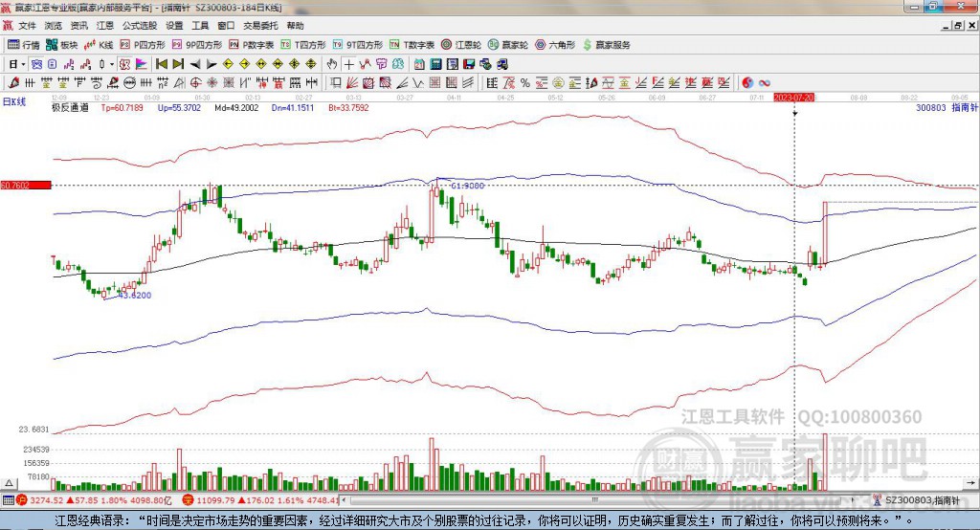Click the 极反通道 indicator name

[70, 107]
